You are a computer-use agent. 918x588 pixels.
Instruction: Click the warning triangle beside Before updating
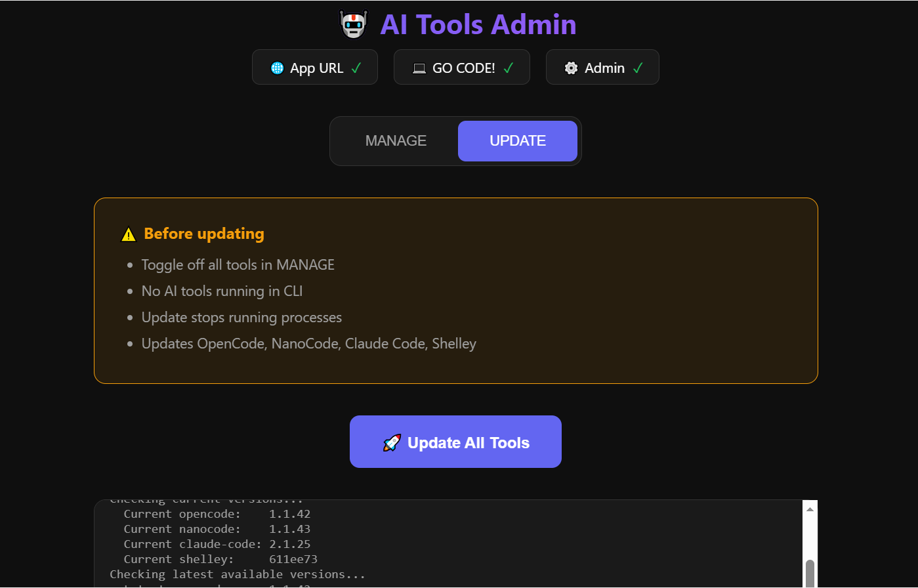tap(128, 234)
